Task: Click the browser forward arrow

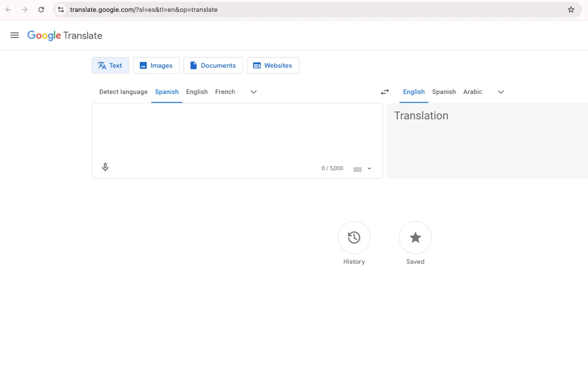Action: 25,9
